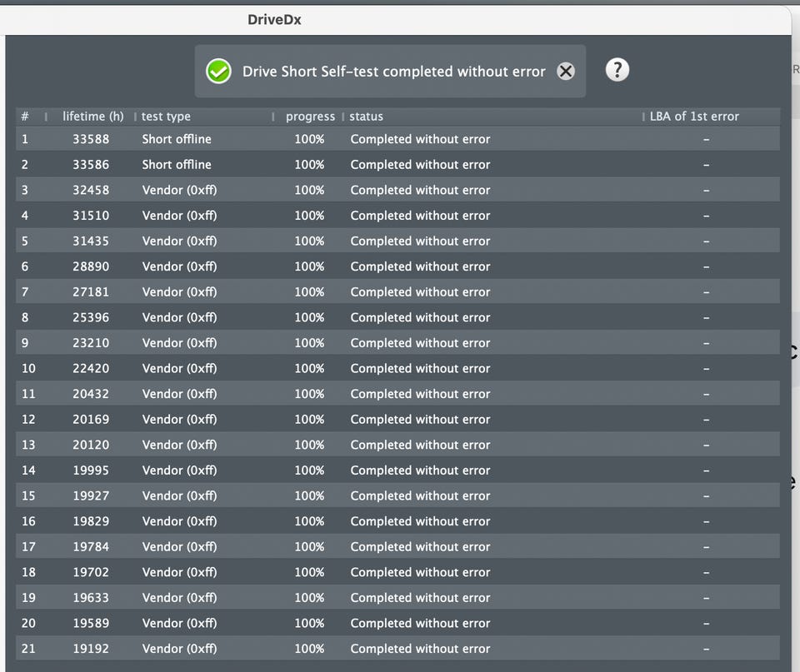Select the lifetime value 31435
The width and height of the screenshot is (800, 672).
pos(91,241)
